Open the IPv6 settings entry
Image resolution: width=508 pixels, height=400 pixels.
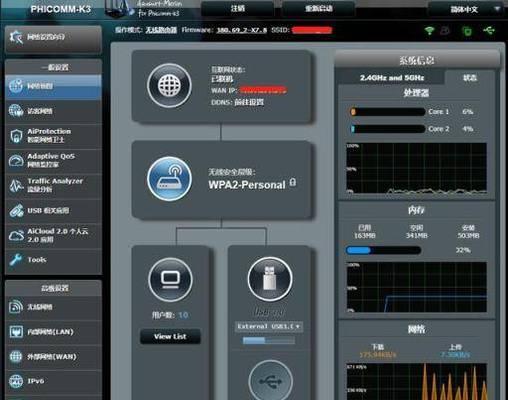pos(53,381)
